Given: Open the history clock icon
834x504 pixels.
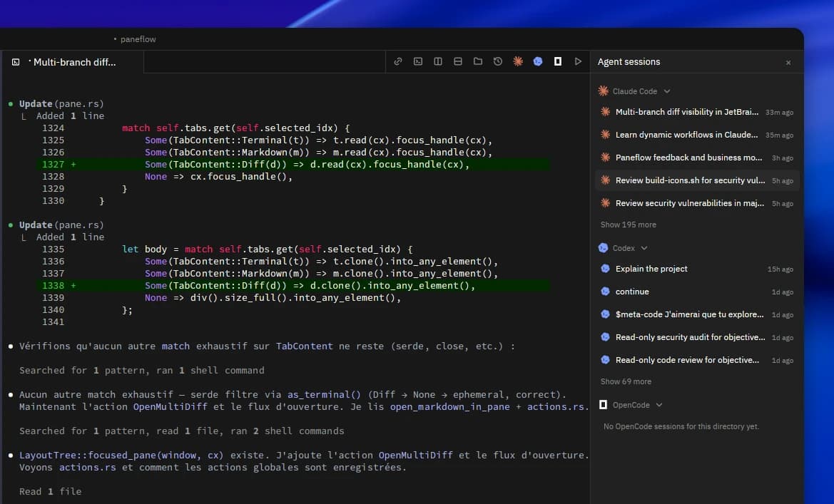Looking at the screenshot, I should pyautogui.click(x=498, y=62).
